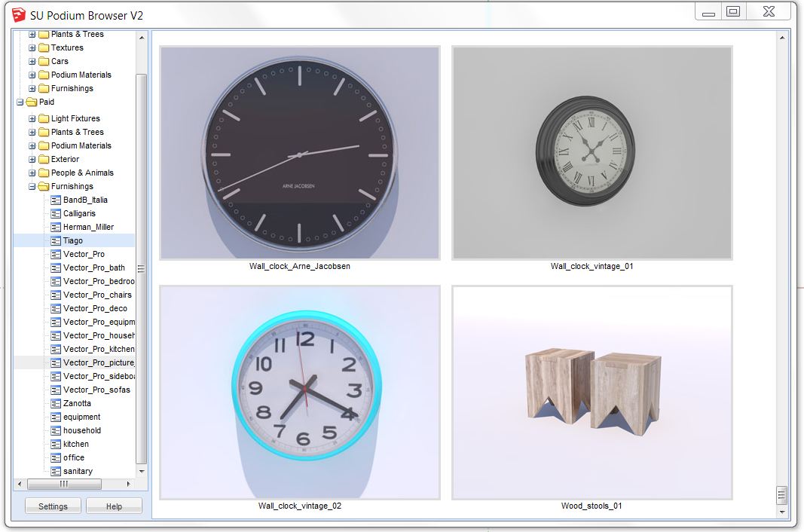804x532 pixels.
Task: Select Vector_Pro_chairs in the tree
Action: pos(97,295)
